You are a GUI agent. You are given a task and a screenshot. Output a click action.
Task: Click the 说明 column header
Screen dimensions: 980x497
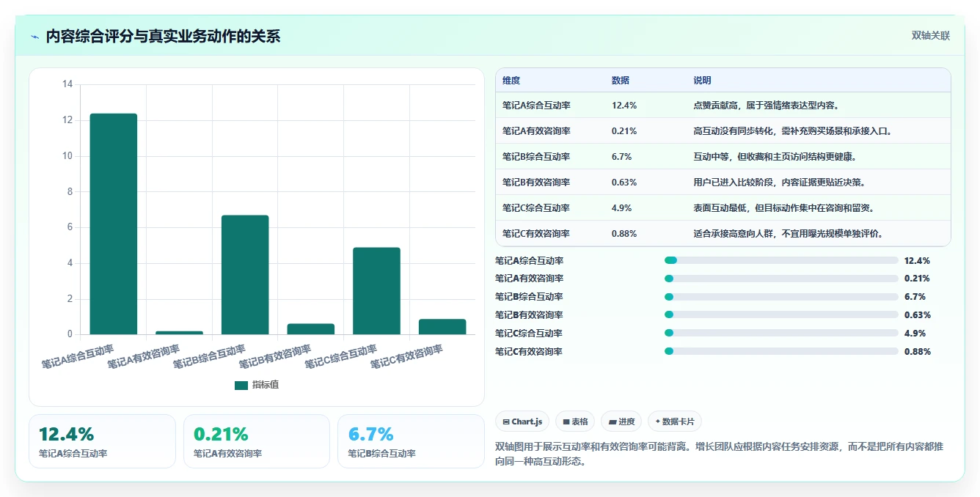click(x=702, y=81)
